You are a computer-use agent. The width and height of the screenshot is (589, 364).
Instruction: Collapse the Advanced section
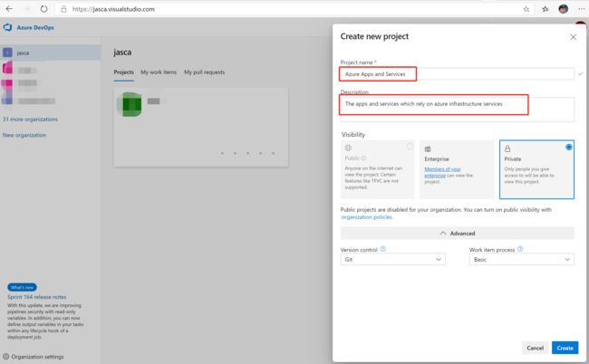tap(457, 233)
